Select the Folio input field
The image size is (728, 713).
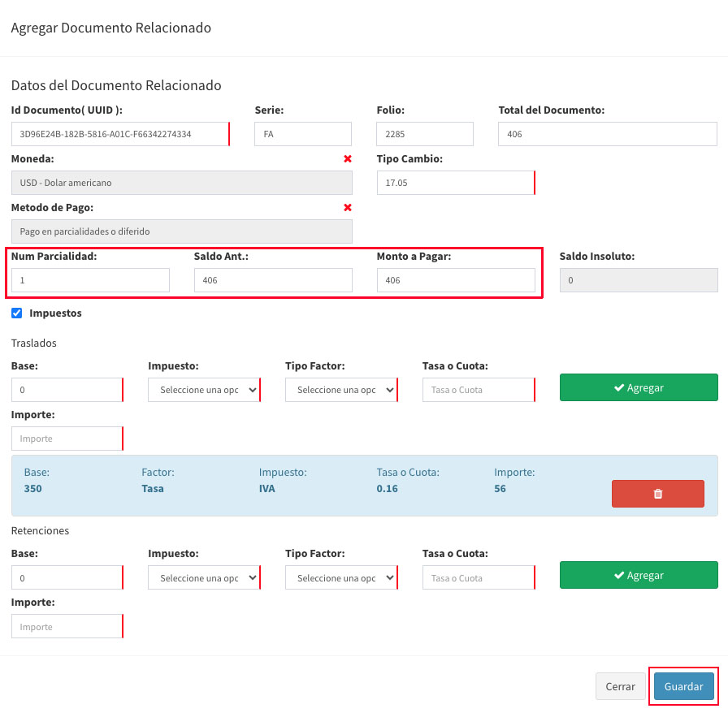(425, 134)
